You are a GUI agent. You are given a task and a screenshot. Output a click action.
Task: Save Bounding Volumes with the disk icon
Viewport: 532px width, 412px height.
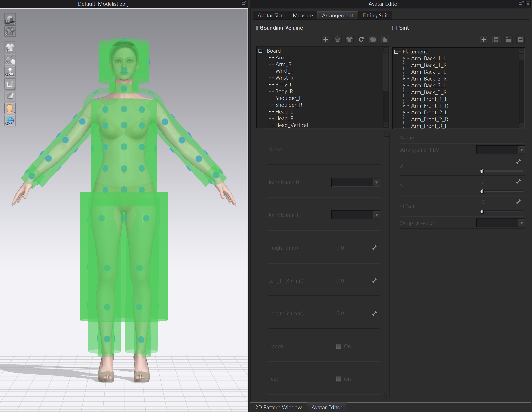click(385, 39)
